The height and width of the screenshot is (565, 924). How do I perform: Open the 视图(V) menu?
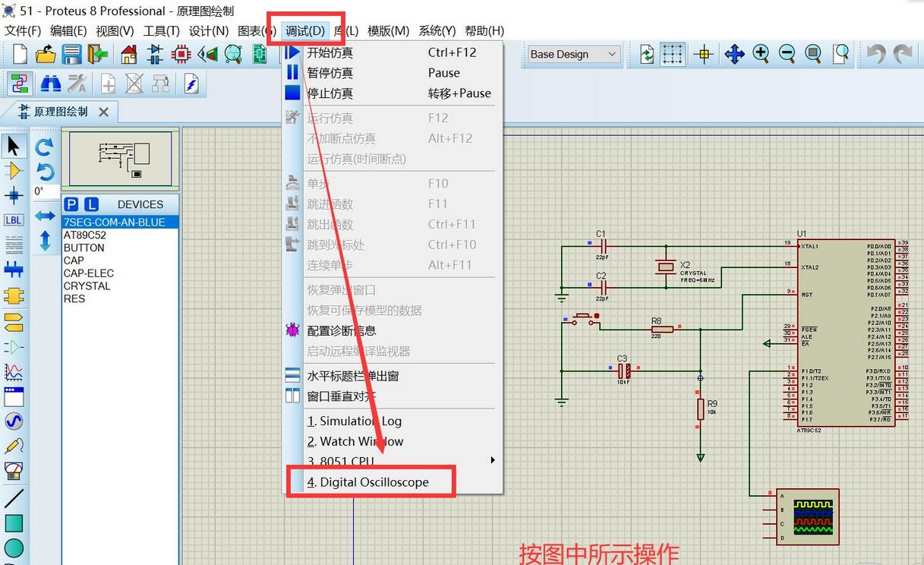(115, 31)
